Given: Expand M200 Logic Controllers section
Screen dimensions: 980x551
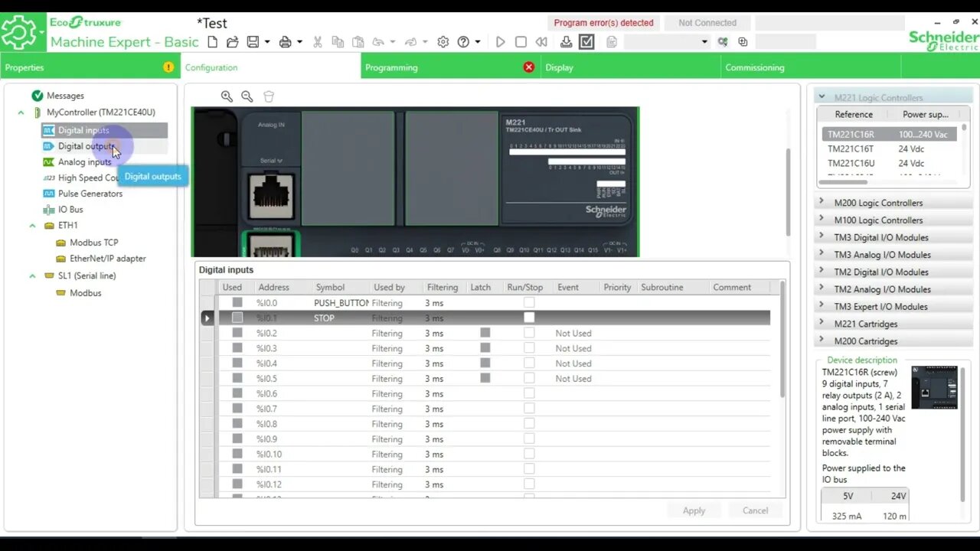Looking at the screenshot, I should click(x=822, y=202).
